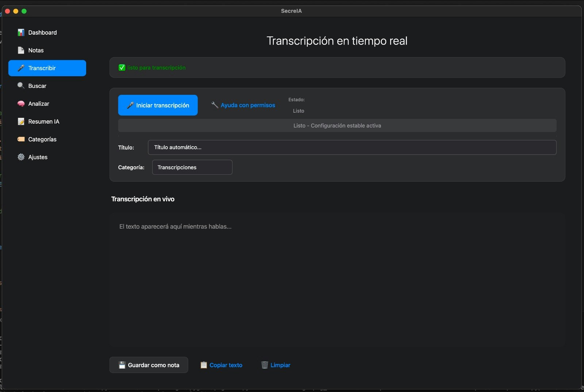
Task: Go to Dashboard section
Action: coord(47,32)
